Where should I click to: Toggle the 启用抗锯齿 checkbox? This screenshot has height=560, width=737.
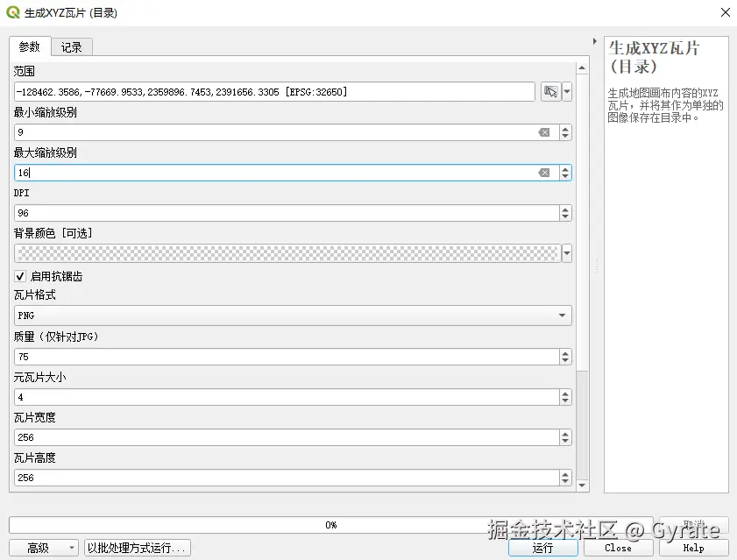coord(20,276)
